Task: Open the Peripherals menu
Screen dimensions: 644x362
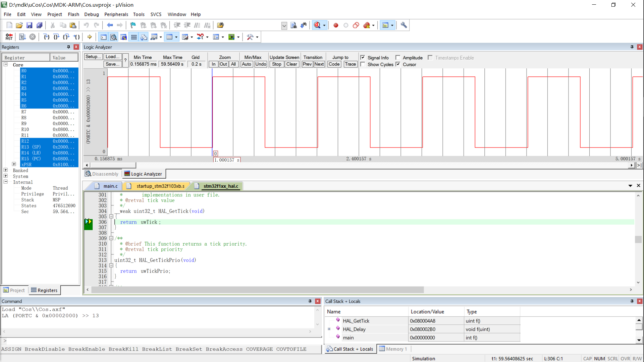Action: pyautogui.click(x=116, y=14)
